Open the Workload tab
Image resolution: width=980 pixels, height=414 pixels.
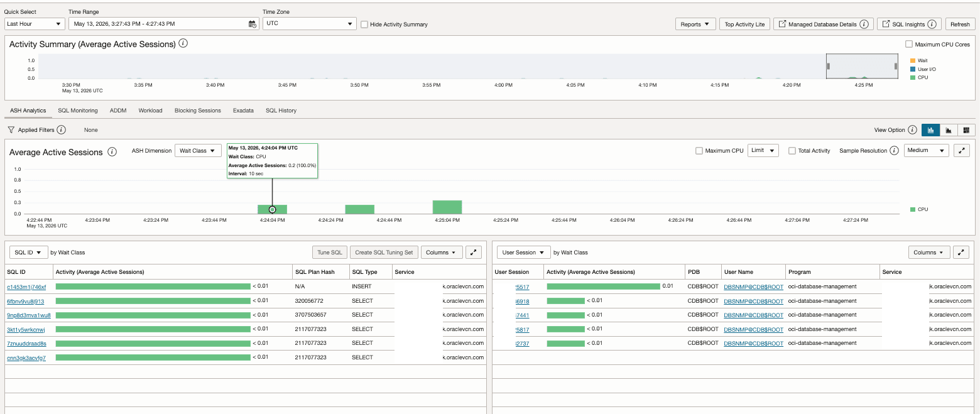point(151,111)
